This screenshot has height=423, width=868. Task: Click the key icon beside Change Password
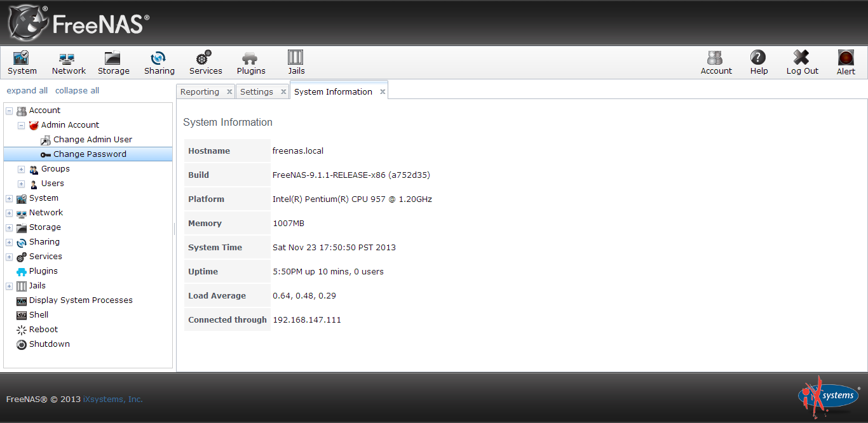[x=46, y=154]
